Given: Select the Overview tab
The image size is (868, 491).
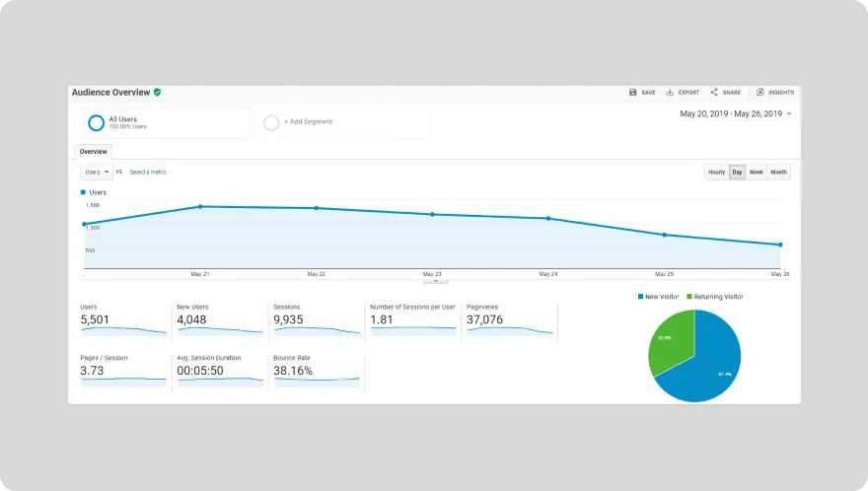Looking at the screenshot, I should click(x=94, y=152).
